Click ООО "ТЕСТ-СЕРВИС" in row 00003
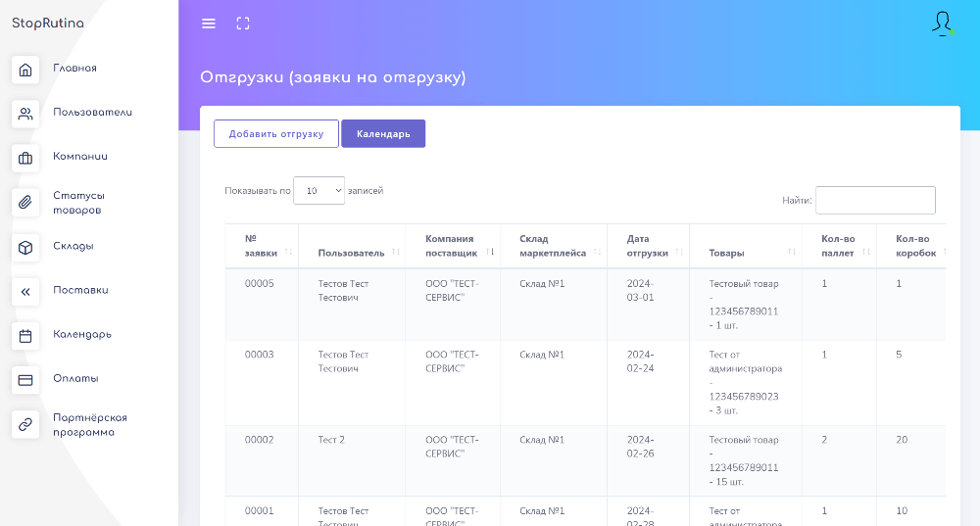This screenshot has width=980, height=526. (x=452, y=361)
